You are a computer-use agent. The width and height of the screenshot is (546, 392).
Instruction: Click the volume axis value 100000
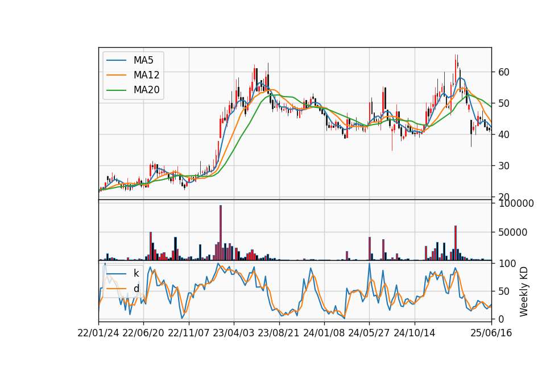(x=516, y=203)
